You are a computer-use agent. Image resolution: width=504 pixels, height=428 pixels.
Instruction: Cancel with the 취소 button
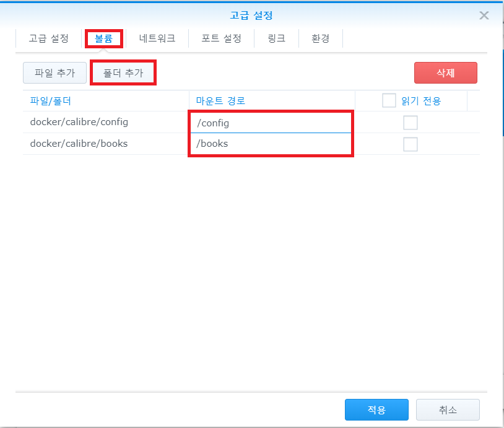(x=448, y=409)
